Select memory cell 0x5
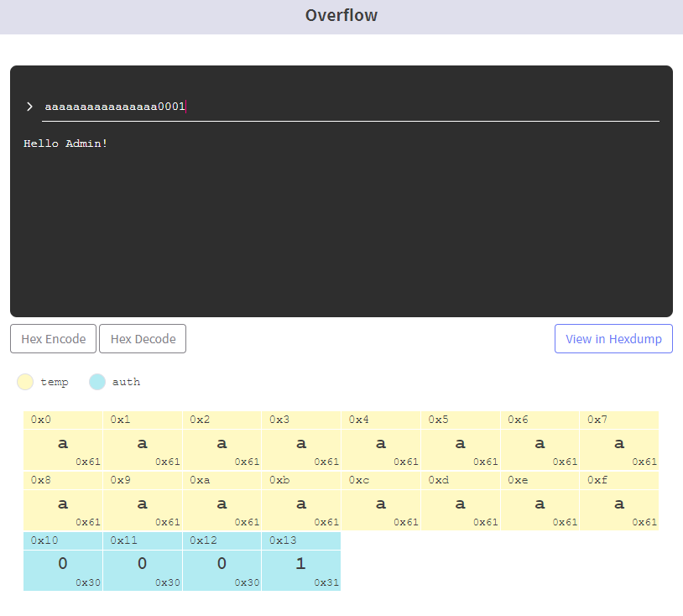Screen dimensions: 683x616 (461, 441)
